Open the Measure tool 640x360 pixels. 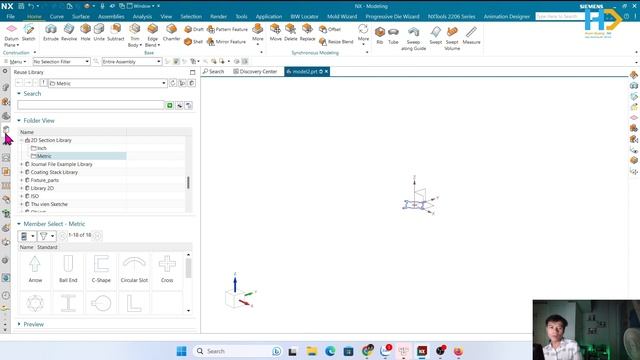[471, 35]
